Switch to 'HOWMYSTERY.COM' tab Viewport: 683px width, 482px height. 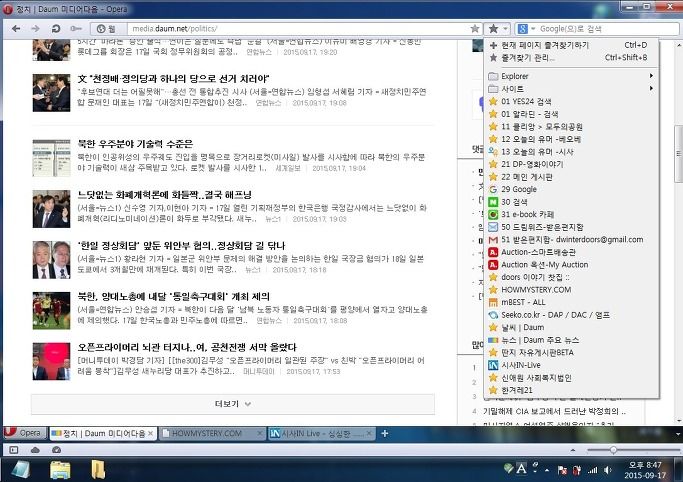point(208,434)
